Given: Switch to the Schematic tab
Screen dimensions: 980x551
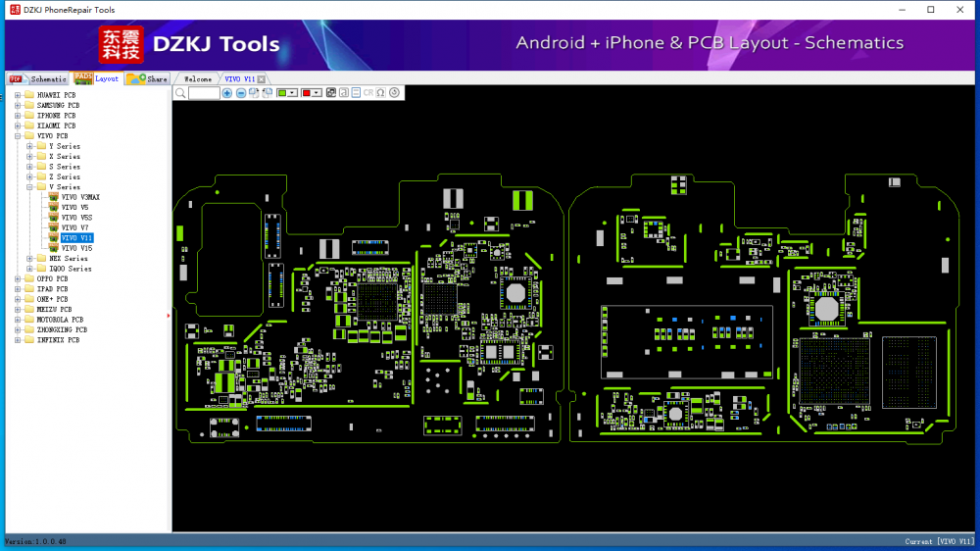Looking at the screenshot, I should click(x=38, y=78).
